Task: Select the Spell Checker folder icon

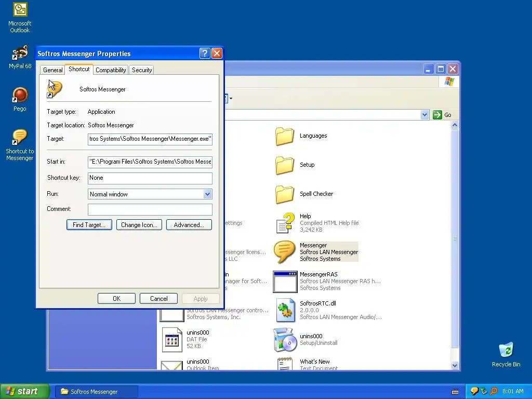Action: click(x=284, y=194)
